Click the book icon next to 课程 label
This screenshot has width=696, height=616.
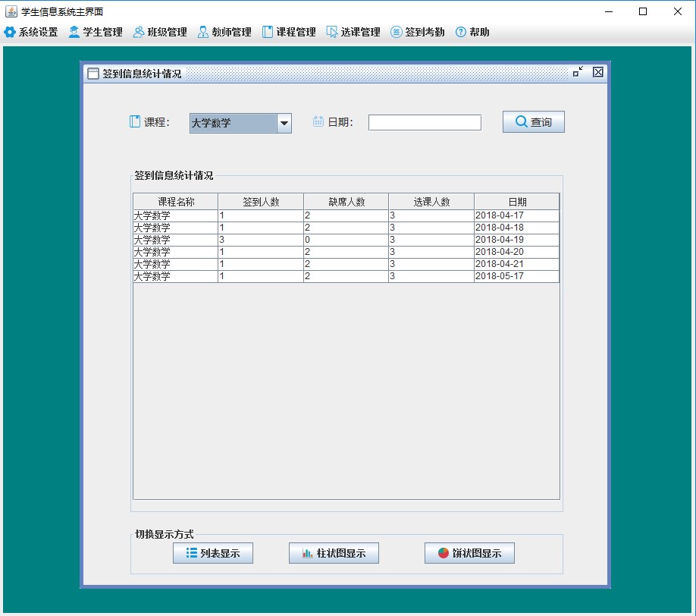click(x=134, y=121)
